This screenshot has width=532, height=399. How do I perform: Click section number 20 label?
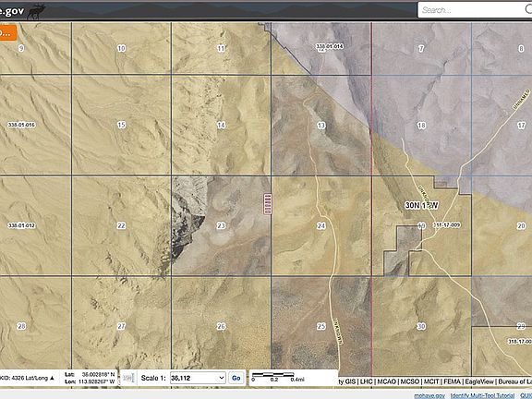[522, 225]
